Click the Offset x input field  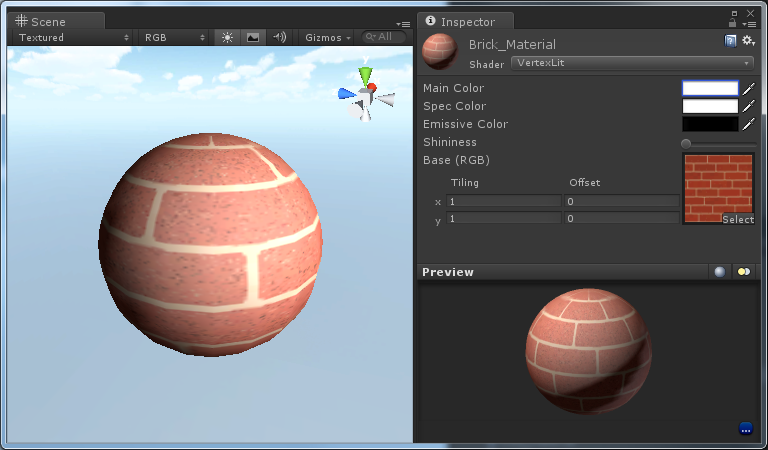(x=622, y=201)
